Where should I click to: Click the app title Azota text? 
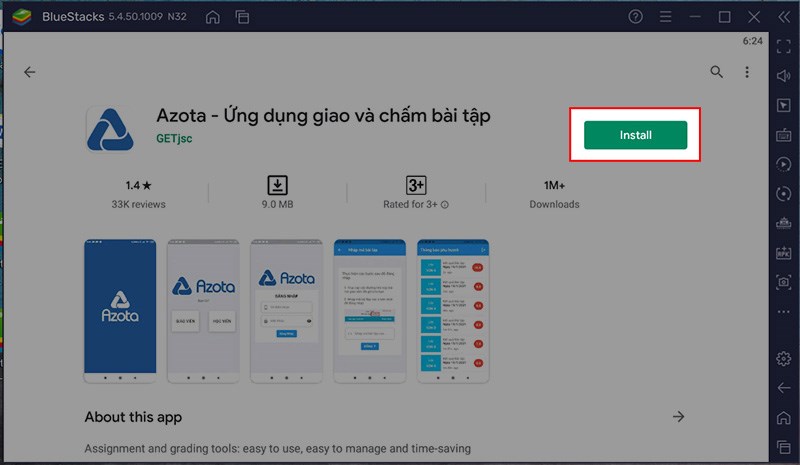[323, 115]
